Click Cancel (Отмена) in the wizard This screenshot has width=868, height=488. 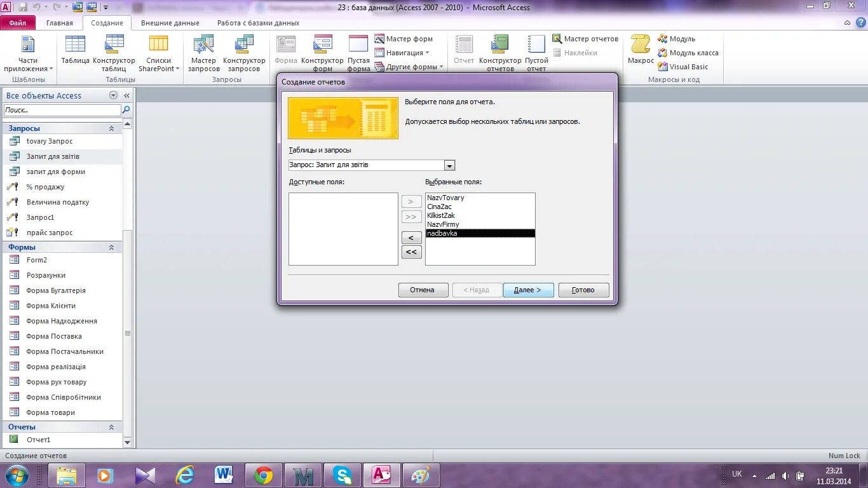423,290
